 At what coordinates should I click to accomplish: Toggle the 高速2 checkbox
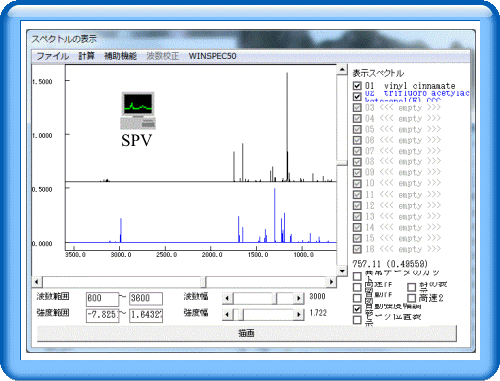point(412,298)
